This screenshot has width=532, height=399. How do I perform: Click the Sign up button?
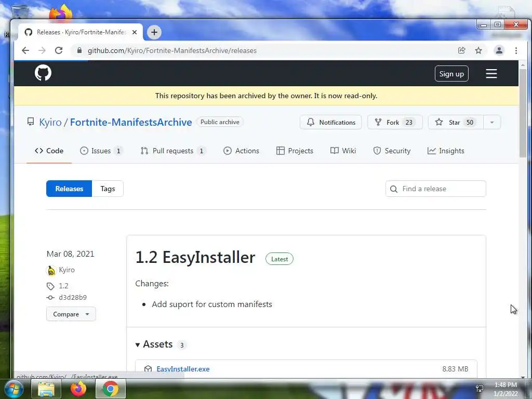click(x=451, y=74)
